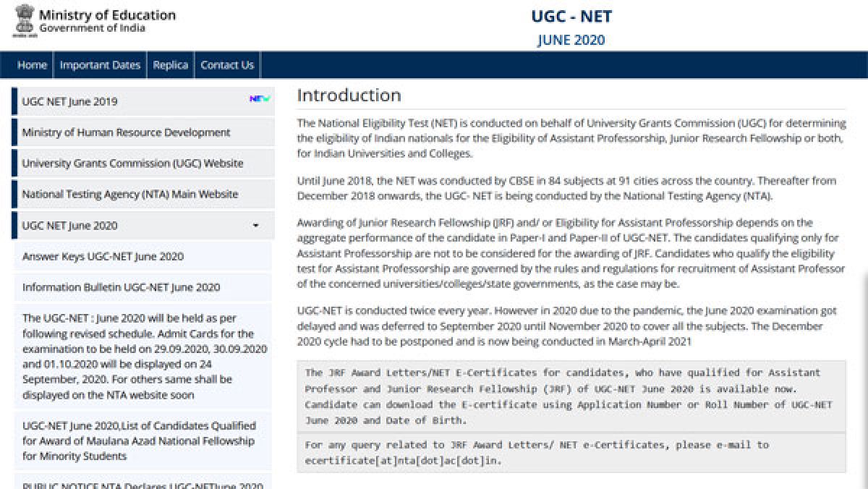Image resolution: width=868 pixels, height=489 pixels.
Task: Open Important Dates in the navigation bar
Action: (100, 65)
